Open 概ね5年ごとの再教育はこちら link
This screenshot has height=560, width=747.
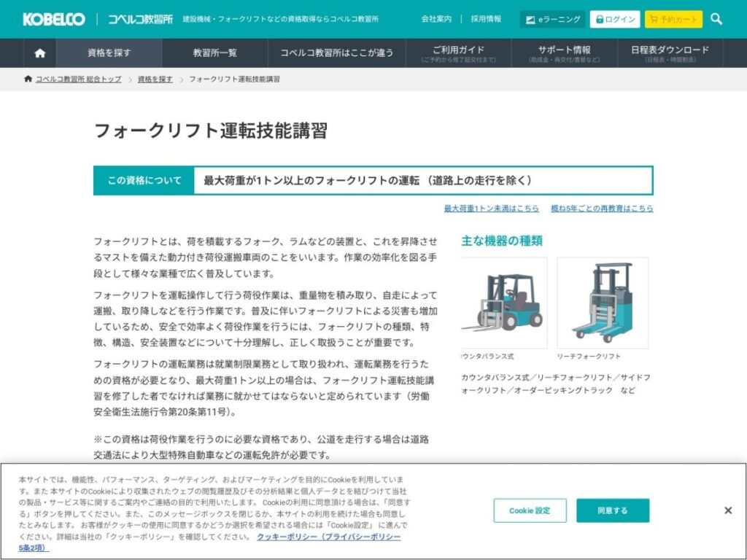(x=602, y=208)
